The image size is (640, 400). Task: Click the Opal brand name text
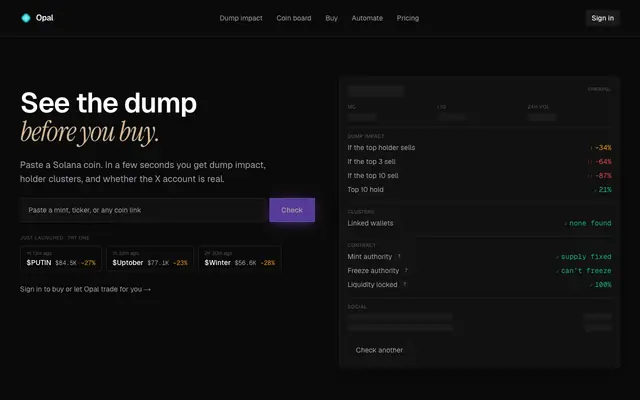[44, 18]
